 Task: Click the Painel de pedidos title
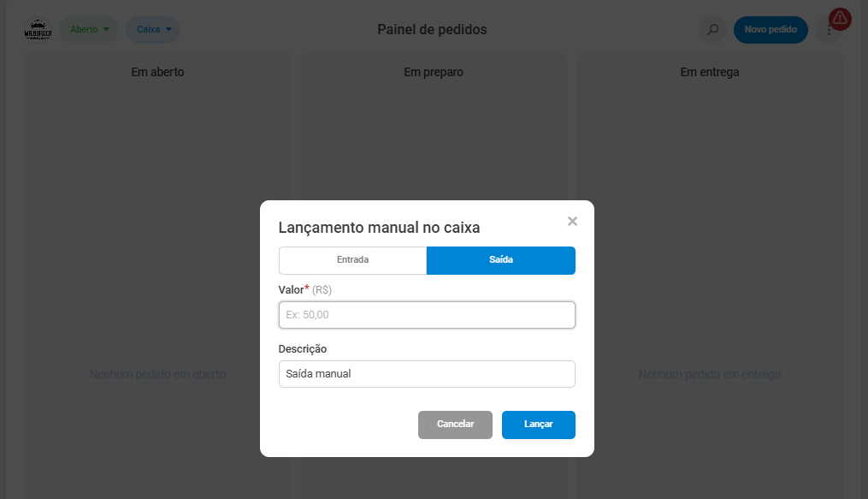tap(432, 30)
